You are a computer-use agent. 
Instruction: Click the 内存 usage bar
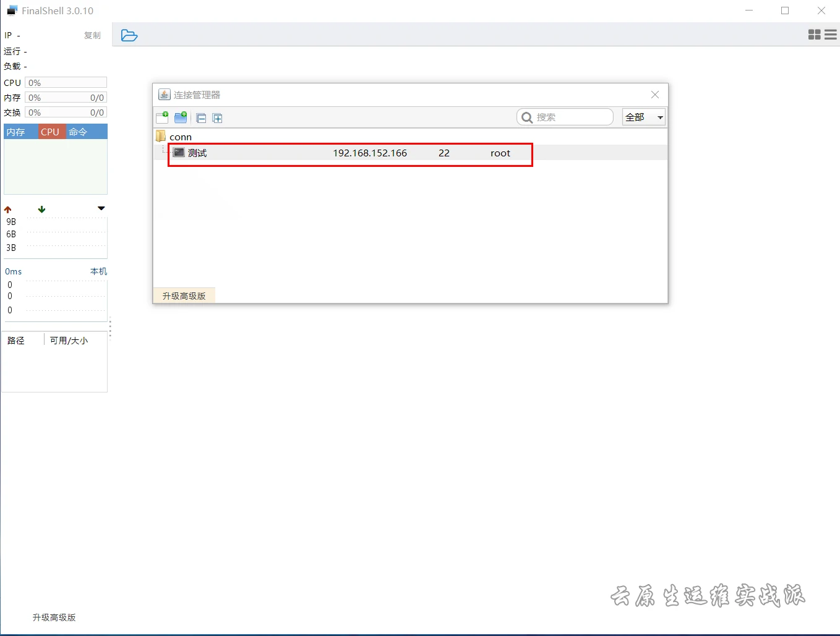(x=66, y=98)
